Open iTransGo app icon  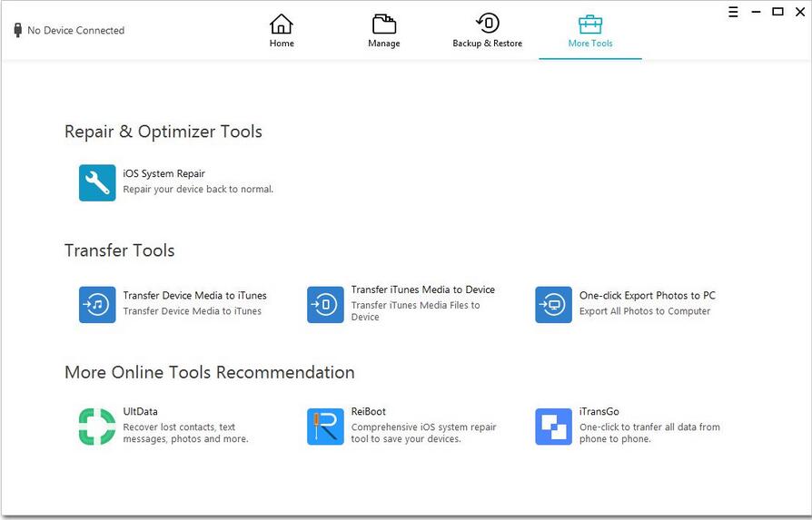pyautogui.click(x=553, y=427)
